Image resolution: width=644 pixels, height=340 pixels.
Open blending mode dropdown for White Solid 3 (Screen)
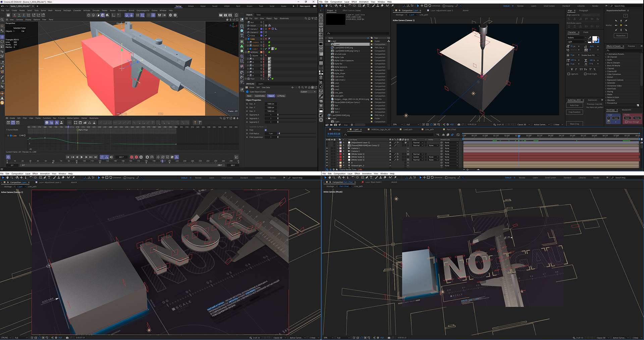(x=418, y=157)
